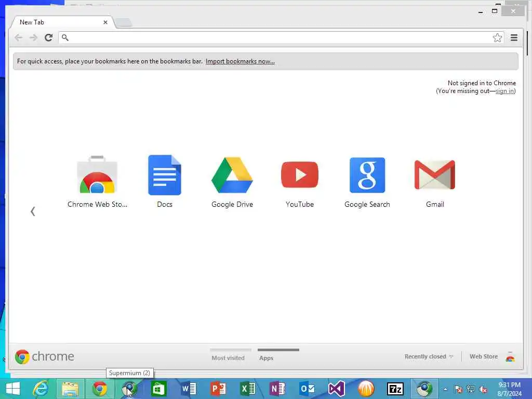Switch to Google Chrome in the taskbar

click(99, 389)
